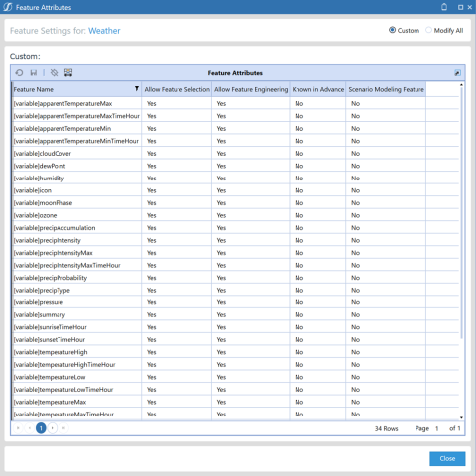Screen dimensions: 476x476
Task: Sort by Scenario Modeling Feature column header
Action: 386,89
